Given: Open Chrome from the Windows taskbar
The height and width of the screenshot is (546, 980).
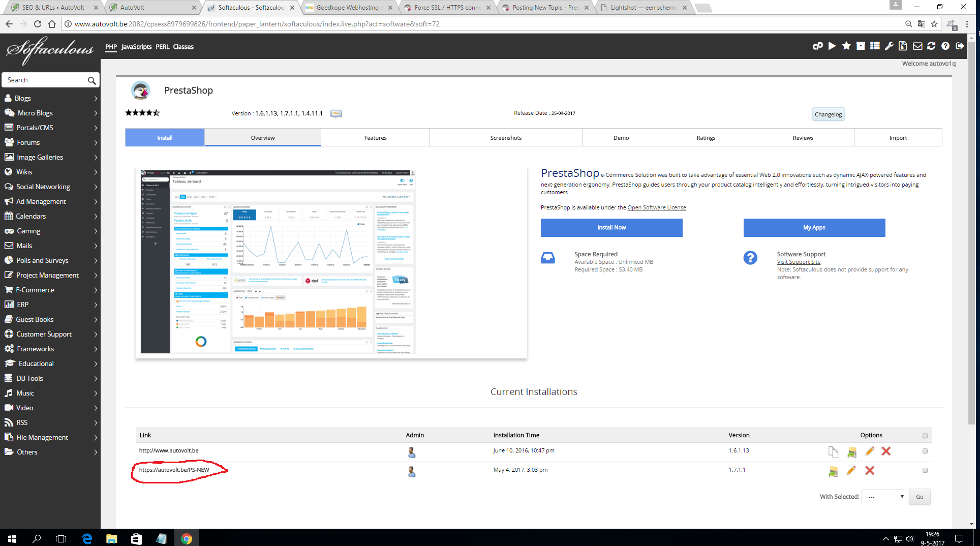Looking at the screenshot, I should [186, 538].
